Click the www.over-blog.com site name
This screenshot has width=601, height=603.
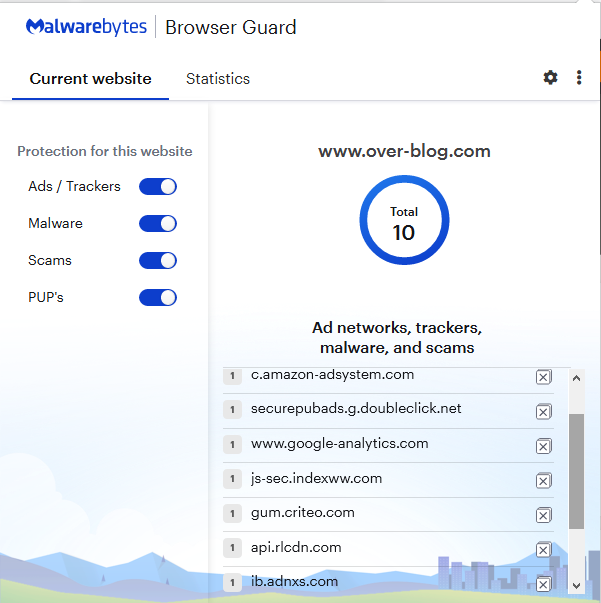pos(404,151)
